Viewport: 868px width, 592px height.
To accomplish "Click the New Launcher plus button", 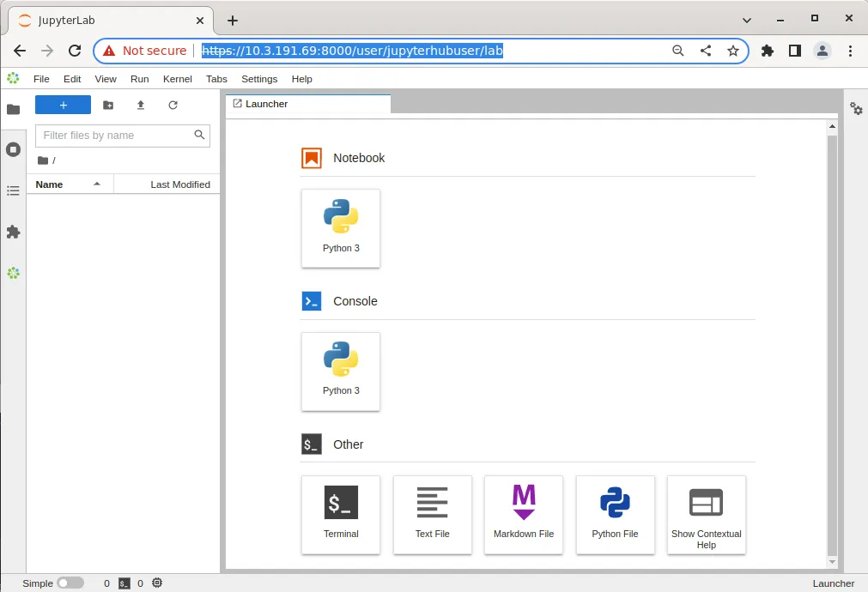I will [64, 105].
